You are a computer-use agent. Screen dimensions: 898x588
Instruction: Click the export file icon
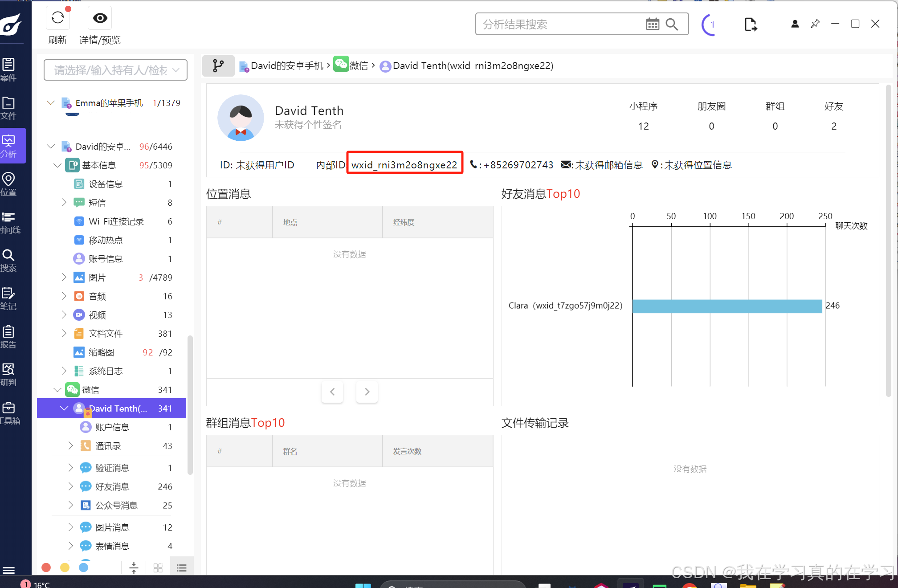(x=751, y=24)
